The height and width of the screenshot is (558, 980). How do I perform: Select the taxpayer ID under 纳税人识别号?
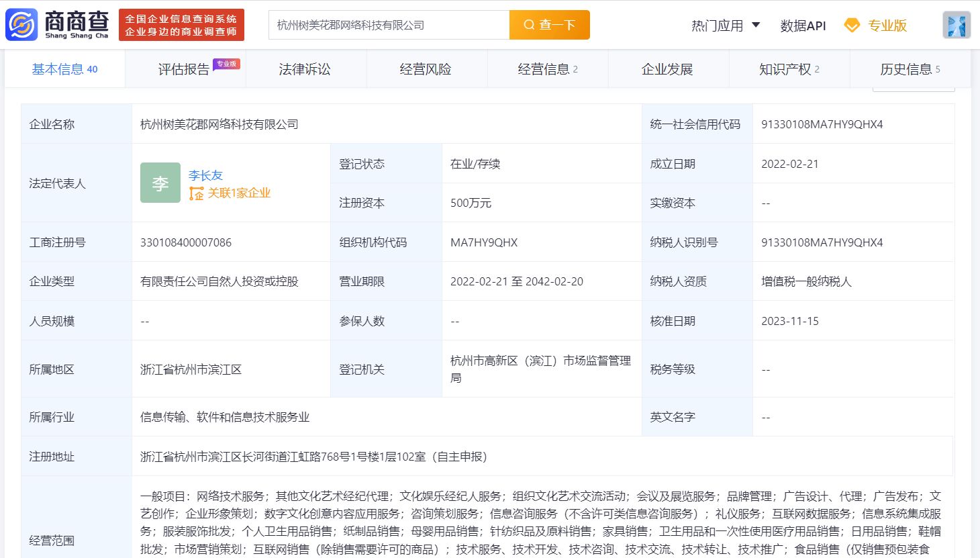[822, 242]
